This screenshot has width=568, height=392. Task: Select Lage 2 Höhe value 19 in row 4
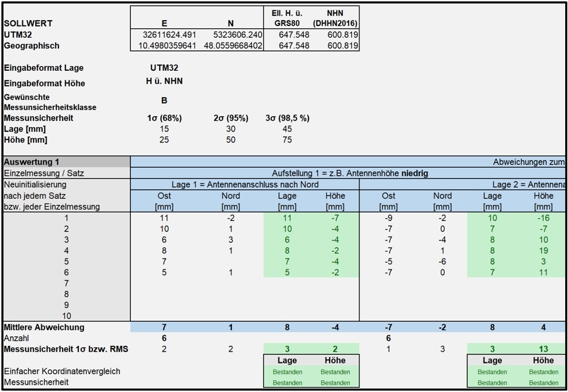click(543, 251)
